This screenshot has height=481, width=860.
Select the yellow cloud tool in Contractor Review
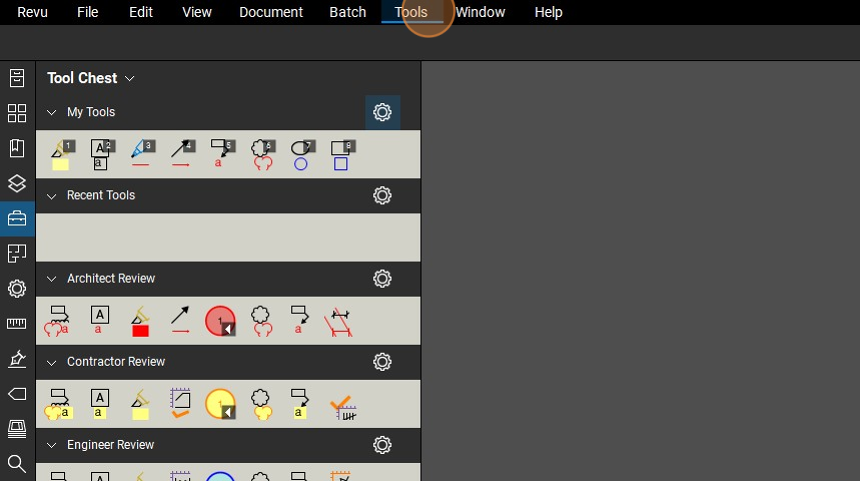[x=261, y=404]
